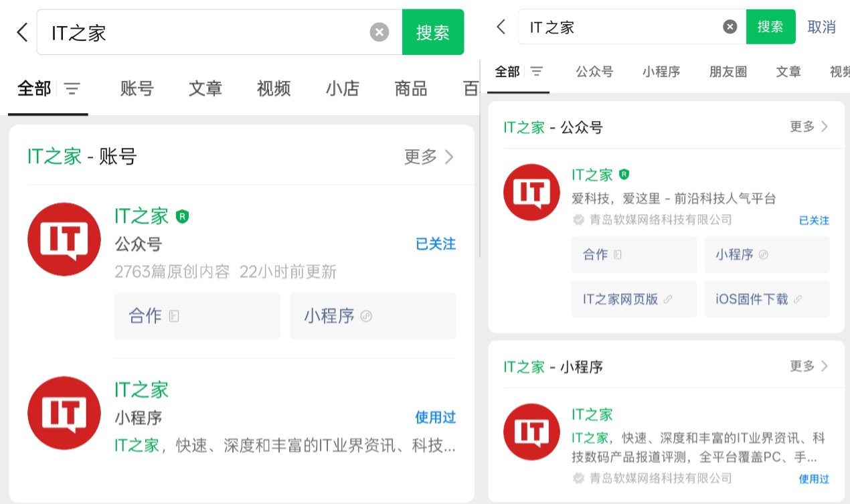Screen dimensions: 850x504
Task: Tap verified badge next to IT之家 on right
Action: pyautogui.click(x=624, y=175)
